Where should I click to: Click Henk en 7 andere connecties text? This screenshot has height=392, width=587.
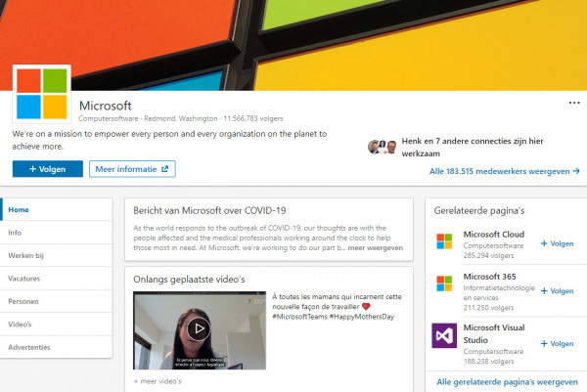pyautogui.click(x=473, y=147)
